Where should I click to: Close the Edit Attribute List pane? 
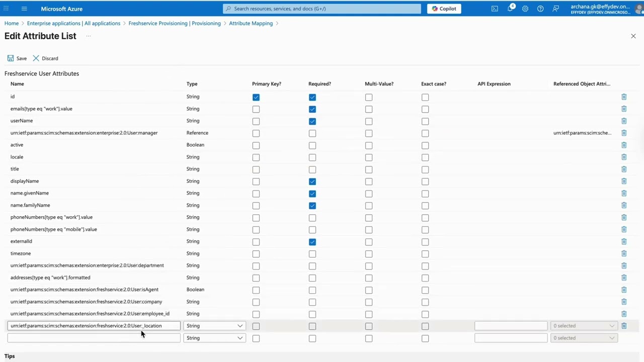coord(633,36)
